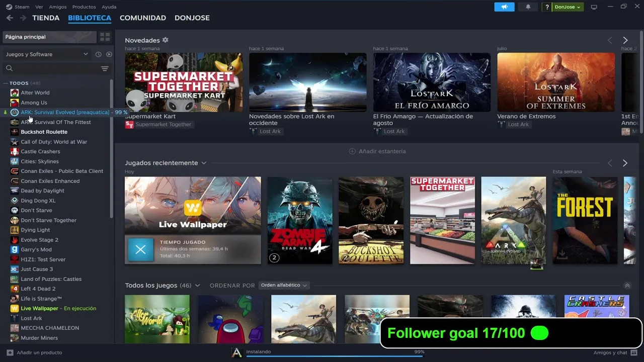This screenshot has height=362, width=644.
Task: Open the announcements megaphone button
Action: coord(504,7)
